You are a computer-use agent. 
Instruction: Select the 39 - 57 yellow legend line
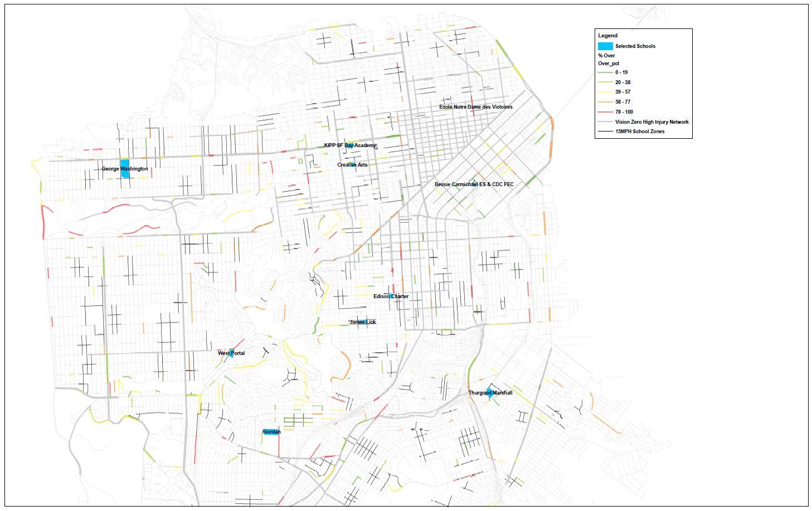[605, 92]
